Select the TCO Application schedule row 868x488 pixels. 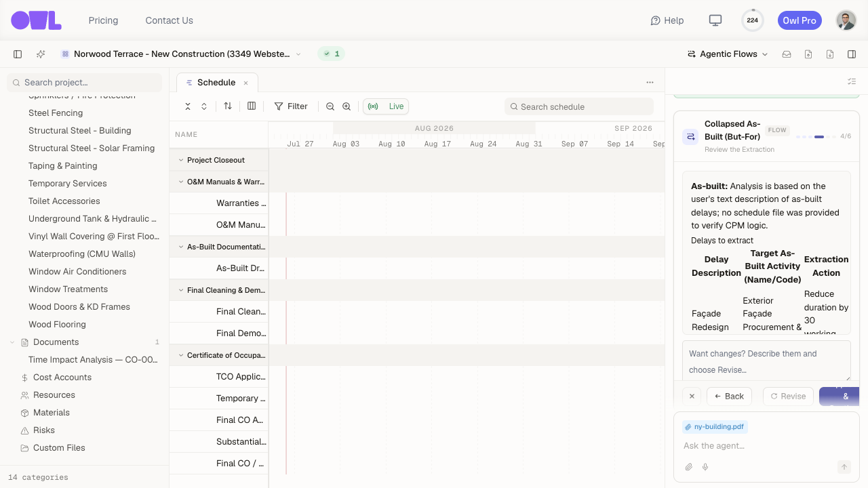(x=219, y=377)
